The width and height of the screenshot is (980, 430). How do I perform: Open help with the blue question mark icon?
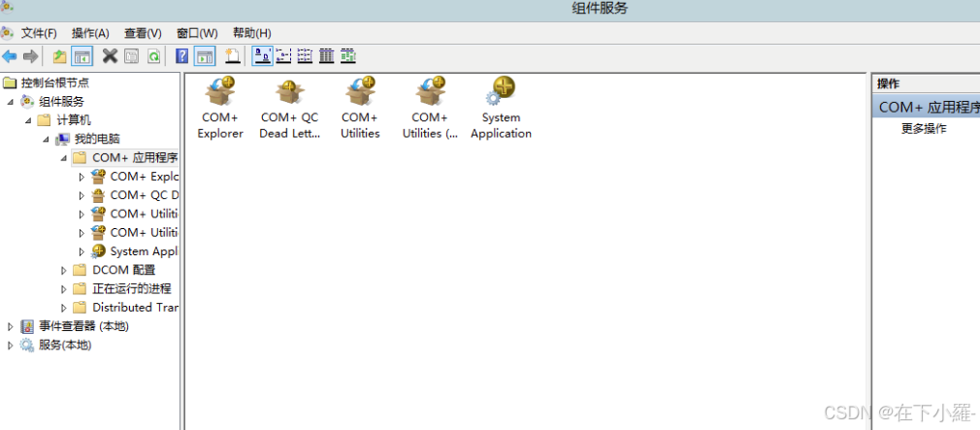(x=181, y=56)
